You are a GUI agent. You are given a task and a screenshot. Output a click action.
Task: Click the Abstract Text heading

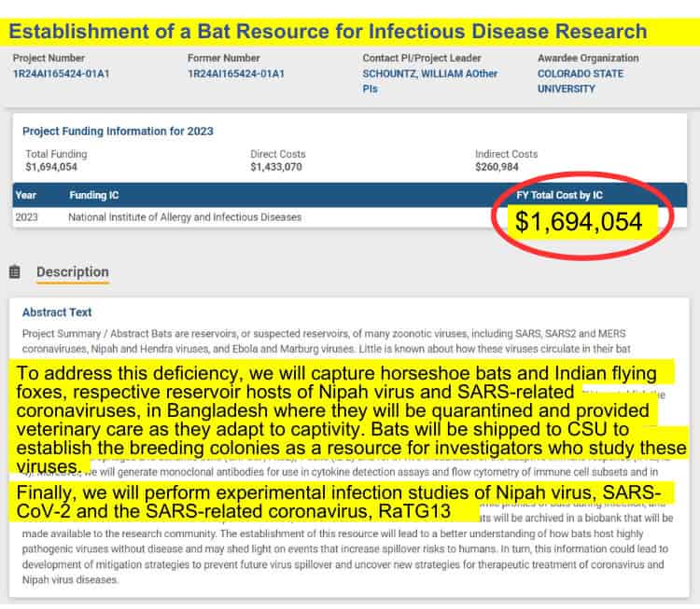(x=57, y=312)
